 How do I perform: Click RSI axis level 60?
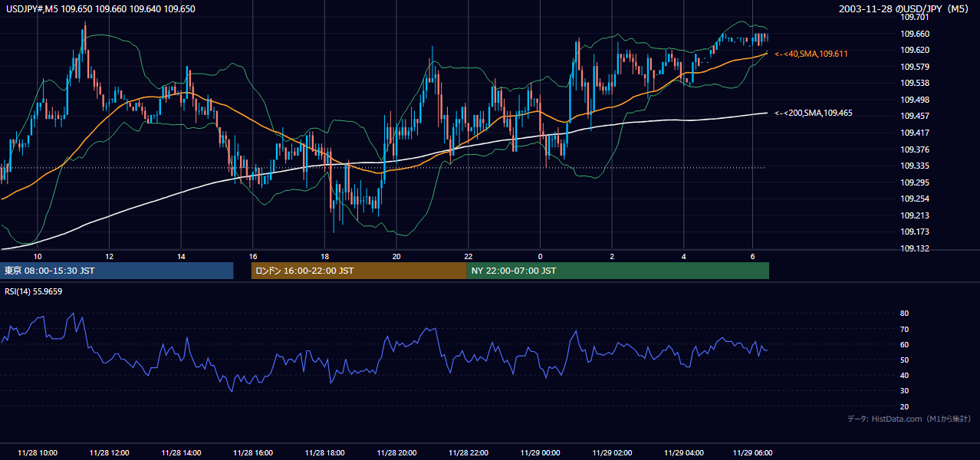904,344
